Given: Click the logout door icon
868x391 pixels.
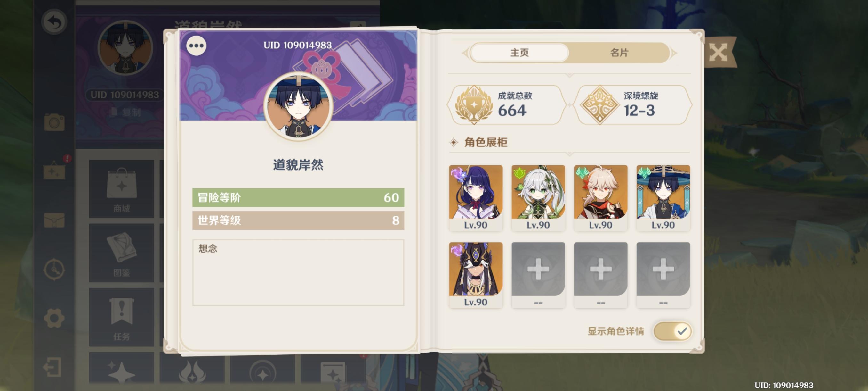Looking at the screenshot, I should click(52, 367).
